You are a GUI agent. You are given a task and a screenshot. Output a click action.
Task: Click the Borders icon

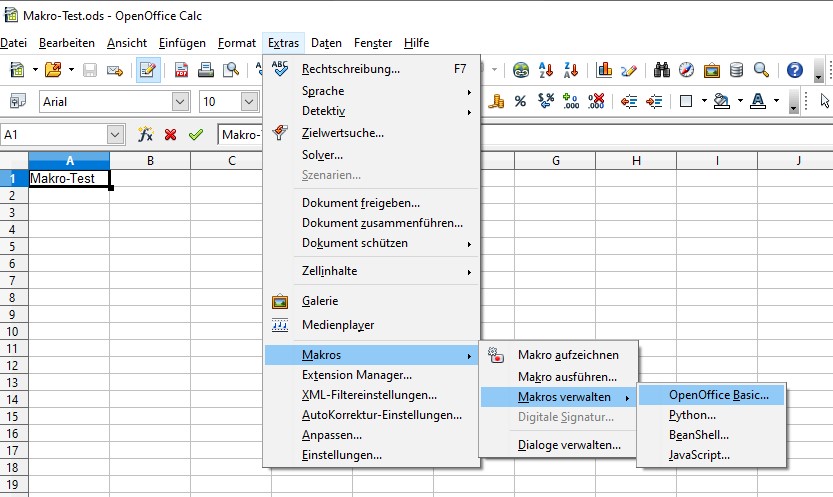[686, 101]
